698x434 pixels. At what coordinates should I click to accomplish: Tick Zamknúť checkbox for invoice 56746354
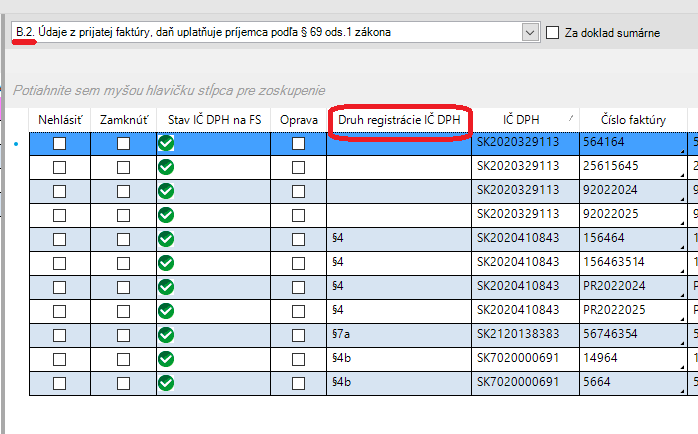click(123, 336)
